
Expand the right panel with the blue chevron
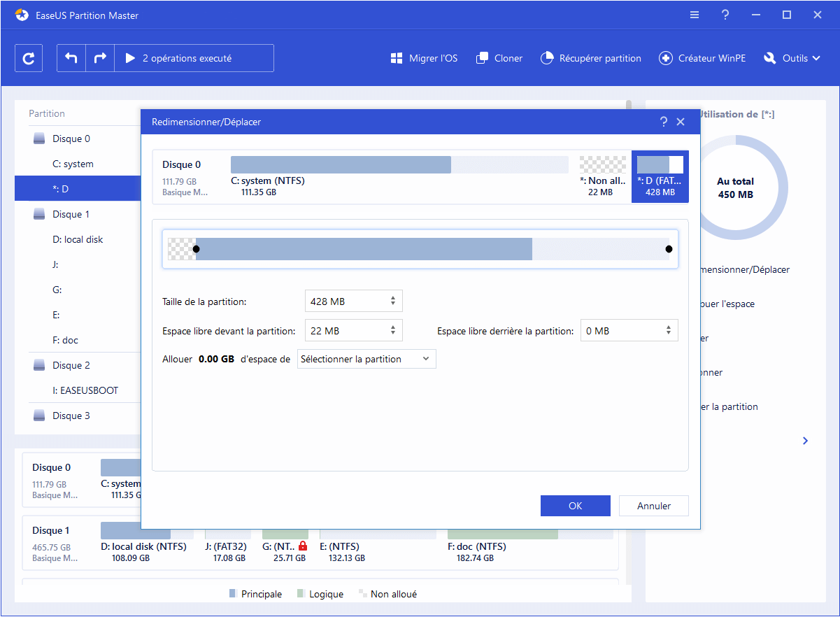point(805,441)
